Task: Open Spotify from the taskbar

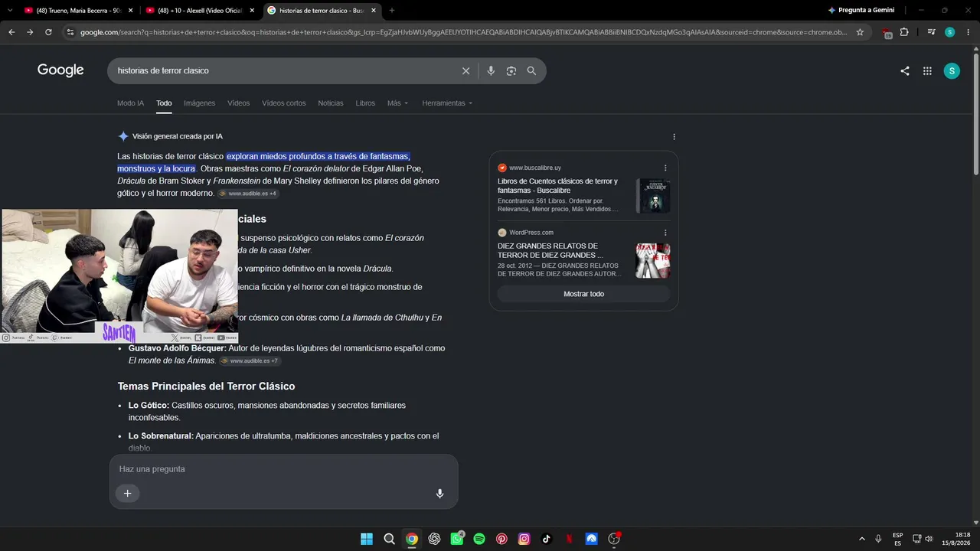Action: click(x=479, y=539)
